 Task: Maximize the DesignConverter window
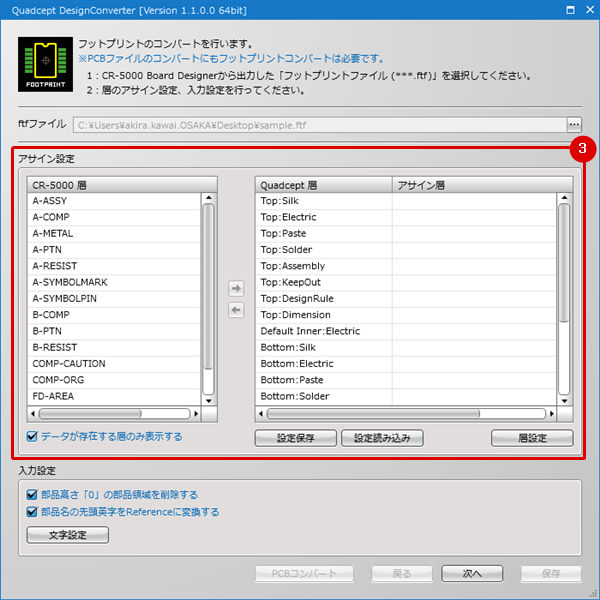[570, 10]
